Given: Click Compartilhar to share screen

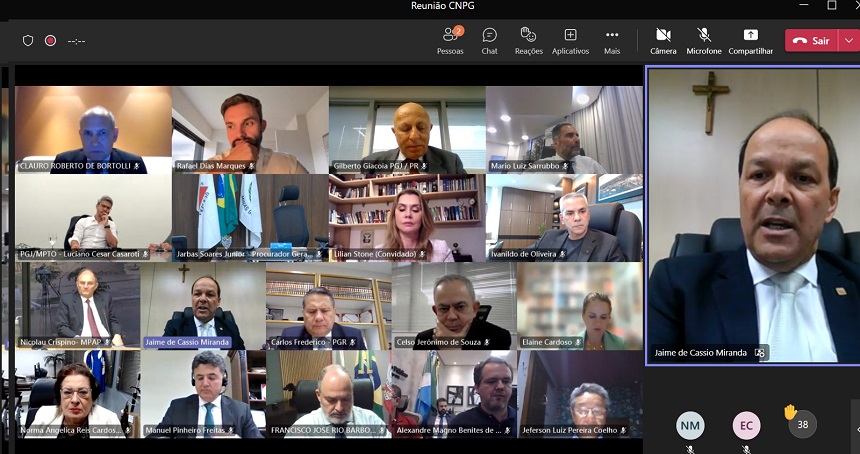Looking at the screenshot, I should [x=750, y=40].
